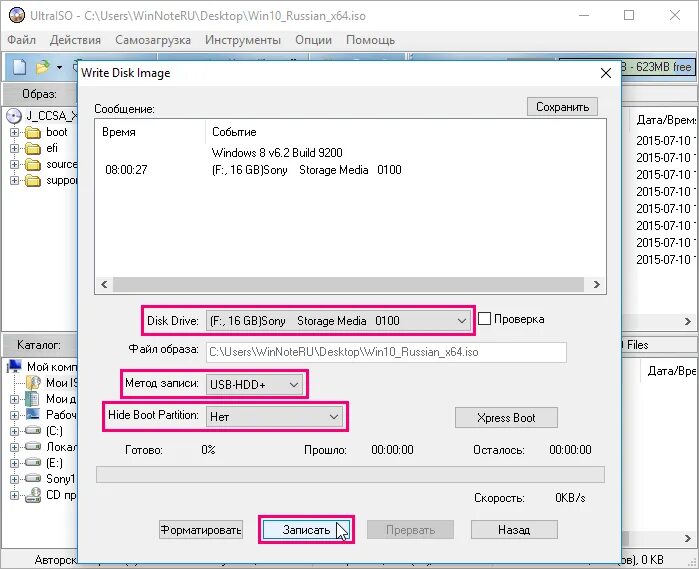
Task: Select the Windows 8 v6.2 Build 9200 line
Action: pyautogui.click(x=277, y=153)
